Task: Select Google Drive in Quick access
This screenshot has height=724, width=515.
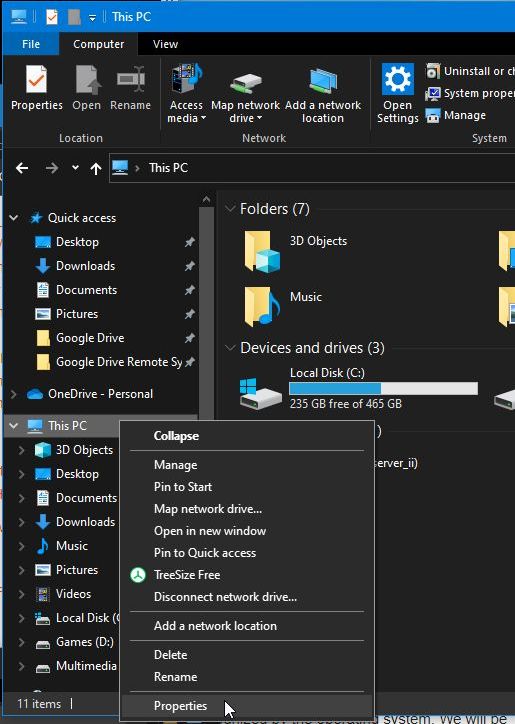Action: 90,338
